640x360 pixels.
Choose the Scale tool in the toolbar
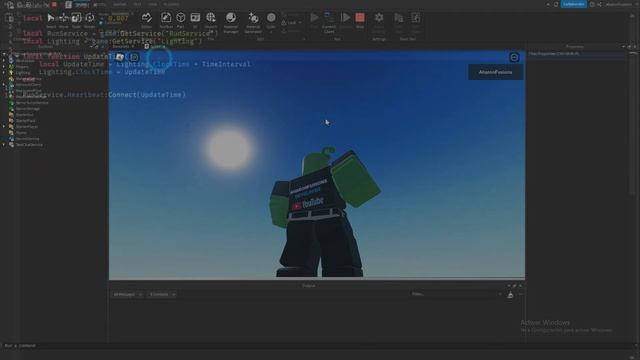click(76, 20)
